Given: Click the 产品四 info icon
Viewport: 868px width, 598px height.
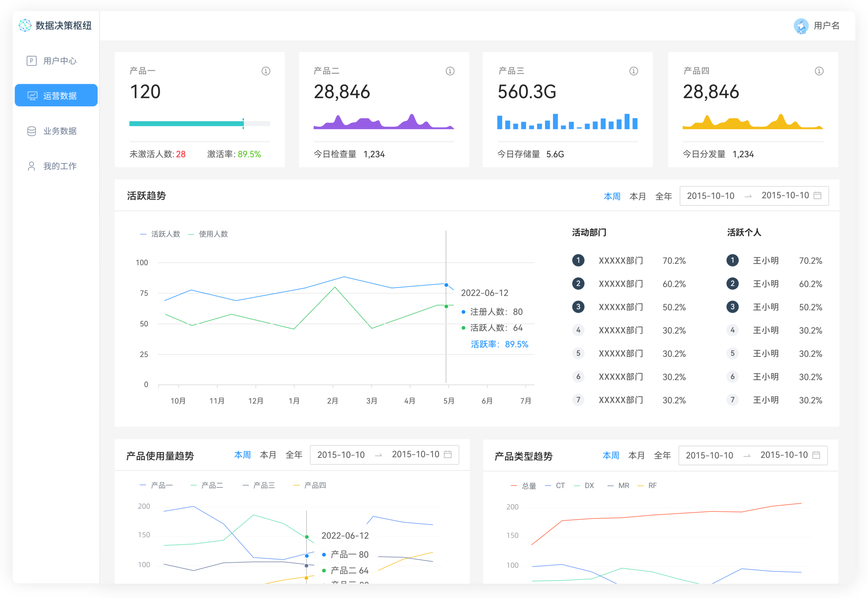Looking at the screenshot, I should (x=819, y=71).
